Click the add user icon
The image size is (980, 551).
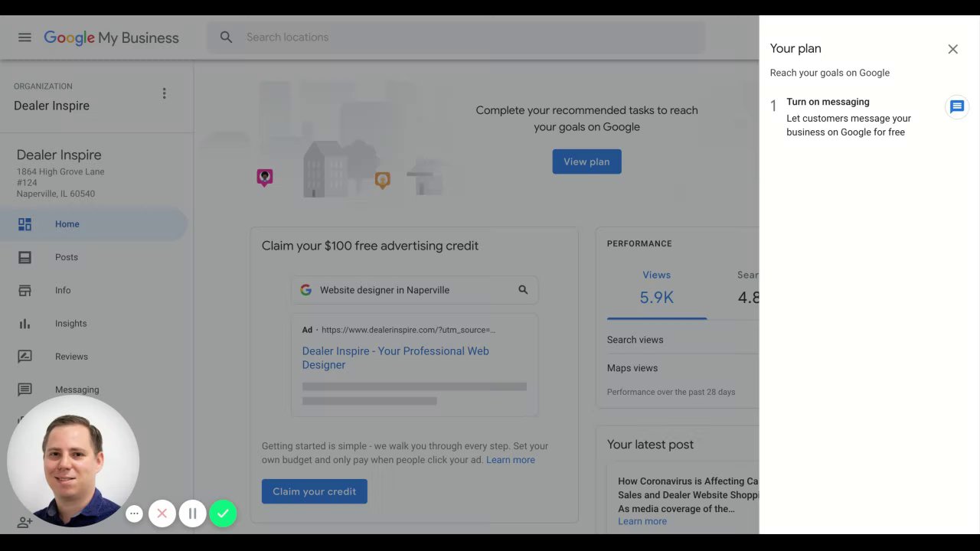tap(24, 522)
